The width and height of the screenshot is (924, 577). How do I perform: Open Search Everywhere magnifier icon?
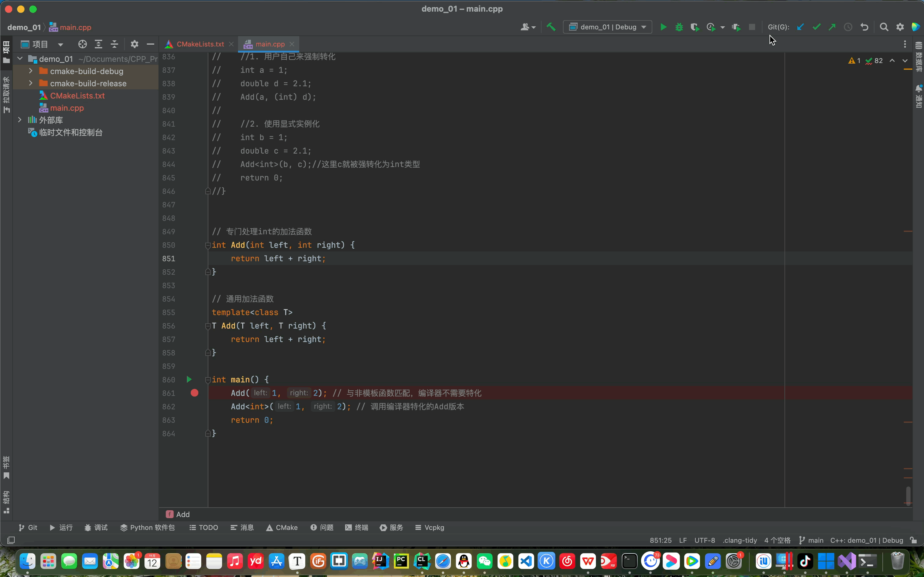[884, 27]
